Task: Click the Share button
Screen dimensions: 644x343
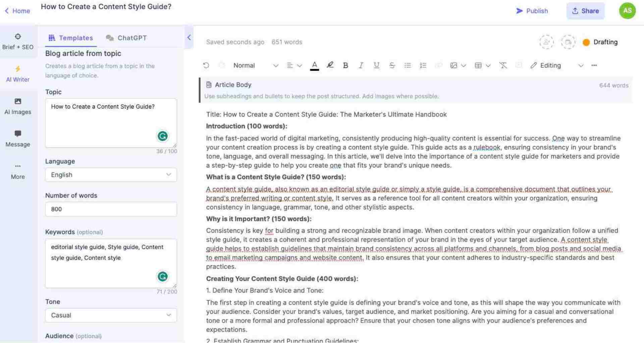Action: coord(585,11)
